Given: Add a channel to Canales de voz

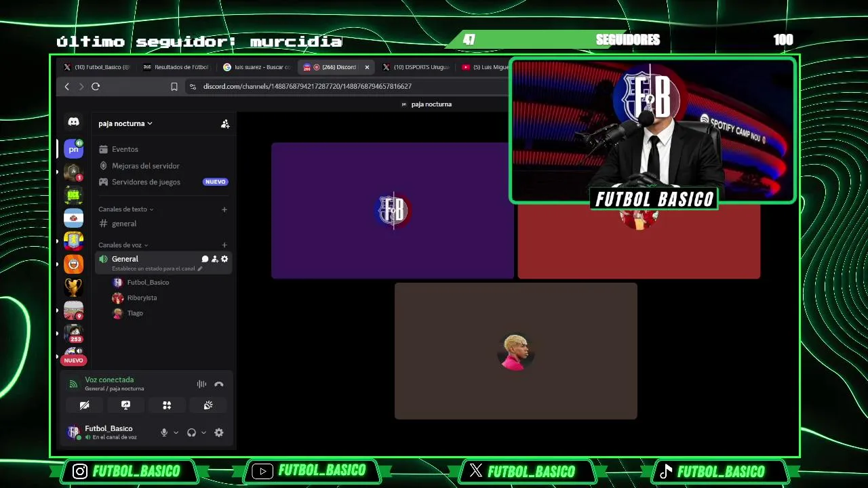Looking at the screenshot, I should pyautogui.click(x=224, y=245).
